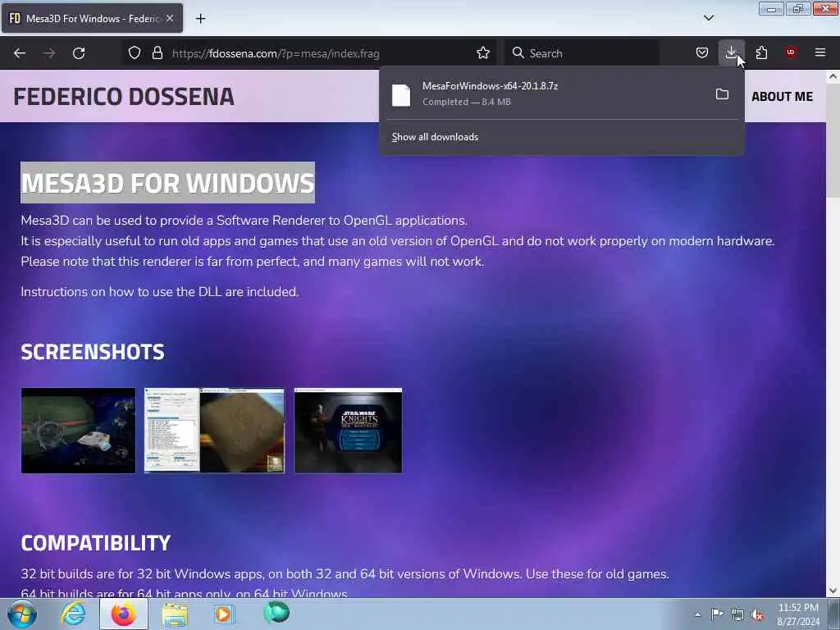Save page to Pocket
The height and width of the screenshot is (630, 840).
point(702,52)
